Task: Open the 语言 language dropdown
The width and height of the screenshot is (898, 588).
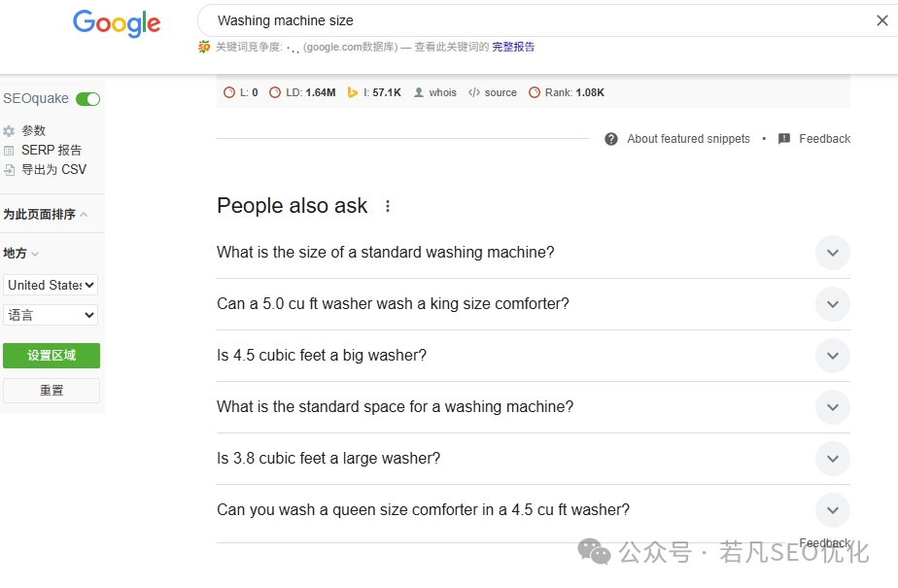Action: point(51,315)
